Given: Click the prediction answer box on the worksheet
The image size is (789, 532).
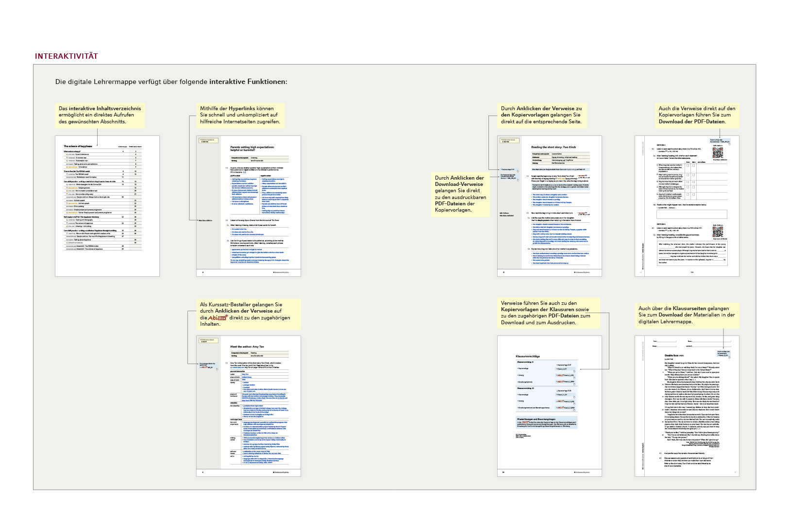Looking at the screenshot, I should [x=692, y=215].
